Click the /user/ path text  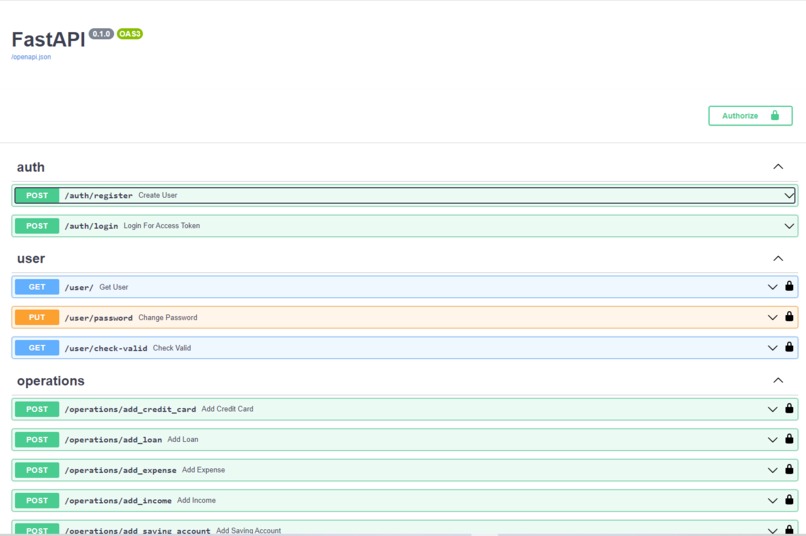pos(79,287)
